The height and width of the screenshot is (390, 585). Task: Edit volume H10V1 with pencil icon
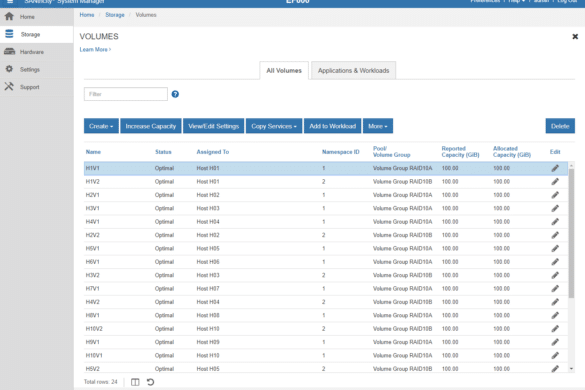click(x=555, y=356)
